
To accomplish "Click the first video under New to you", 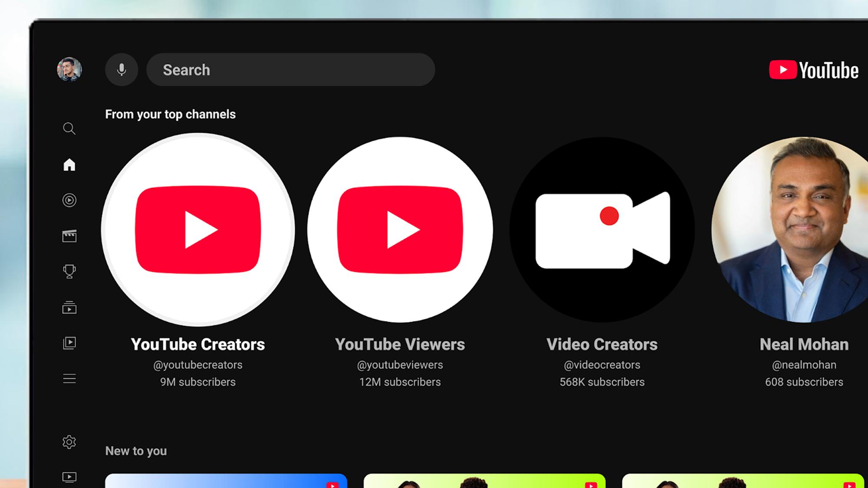I will click(226, 481).
